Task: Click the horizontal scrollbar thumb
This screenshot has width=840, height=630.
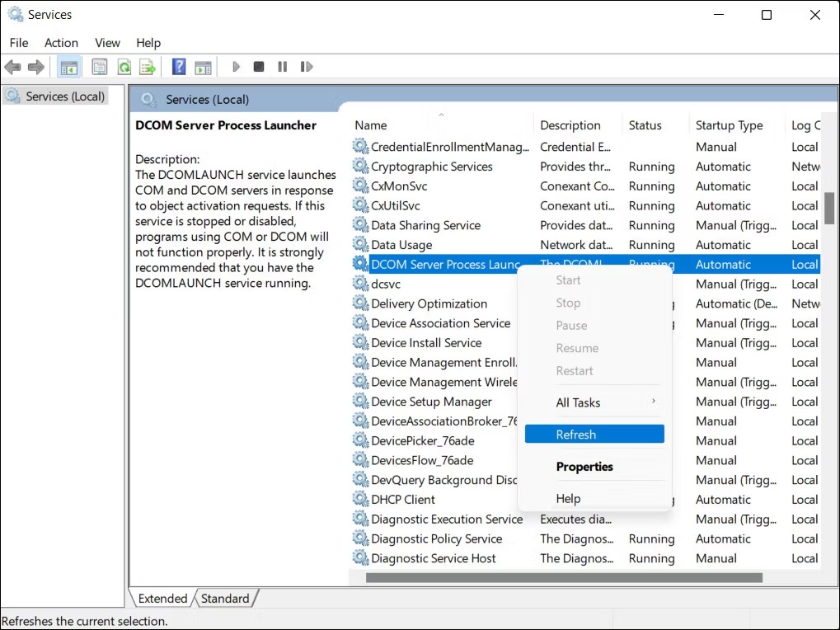Action: pos(564,577)
